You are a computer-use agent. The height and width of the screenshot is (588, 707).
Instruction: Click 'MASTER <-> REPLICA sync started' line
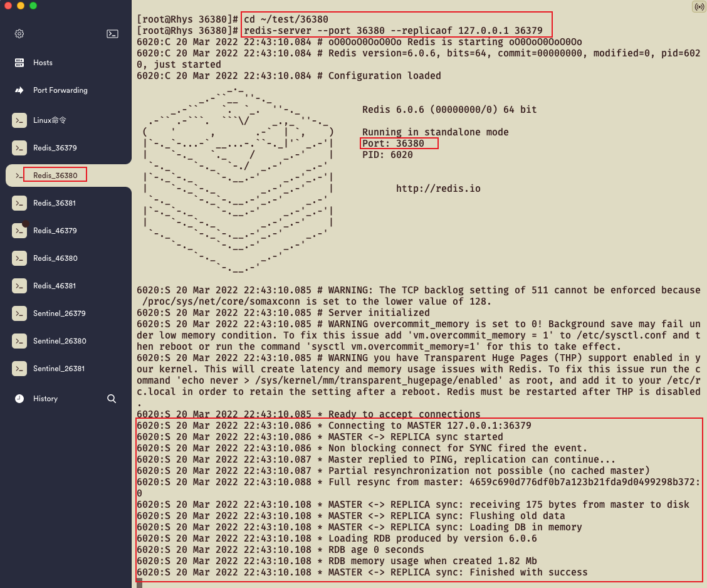pyautogui.click(x=320, y=437)
